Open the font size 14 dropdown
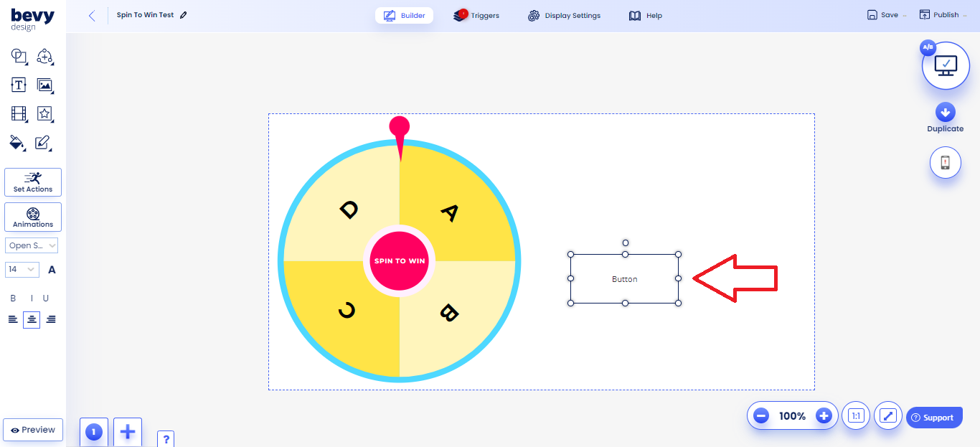The image size is (980, 447). 22,269
